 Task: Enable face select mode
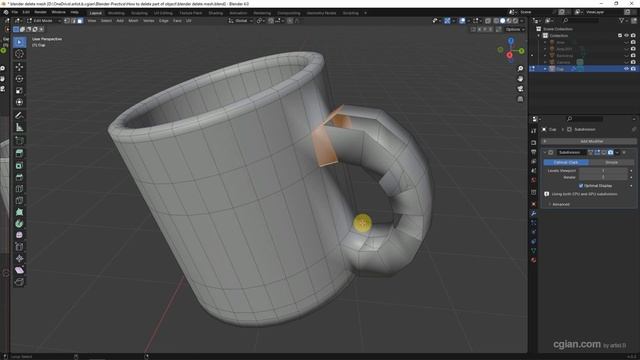click(80, 20)
